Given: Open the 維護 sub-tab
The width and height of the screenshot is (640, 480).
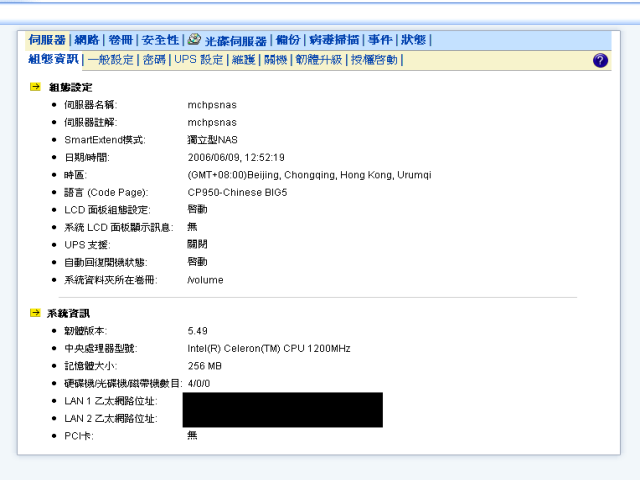Looking at the screenshot, I should 244,60.
